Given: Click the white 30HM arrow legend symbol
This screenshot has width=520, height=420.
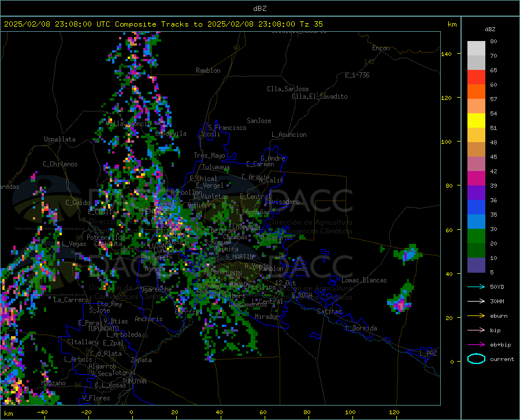Looking at the screenshot, I should [x=476, y=302].
